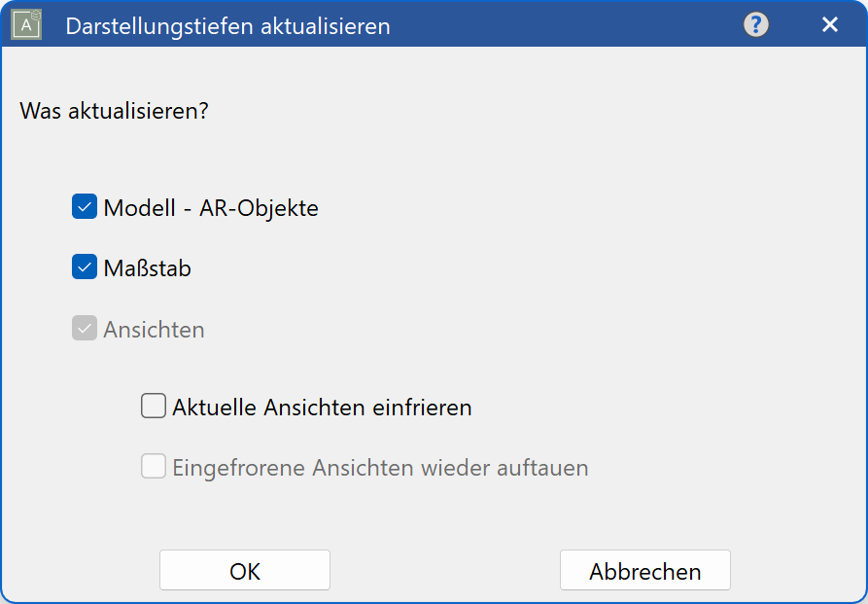Image resolution: width=868 pixels, height=604 pixels.
Task: Enable Aktuelle Ansichten einfrieren checkbox
Action: pos(154,406)
